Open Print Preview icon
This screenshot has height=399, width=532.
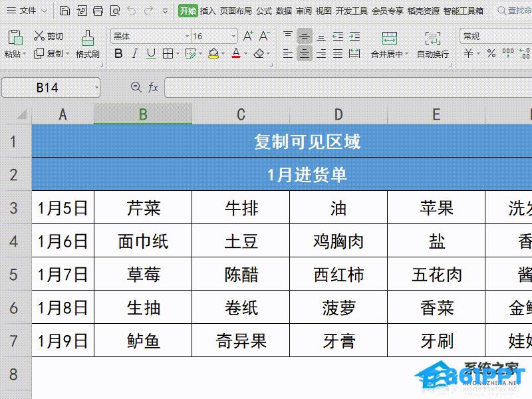click(x=115, y=11)
